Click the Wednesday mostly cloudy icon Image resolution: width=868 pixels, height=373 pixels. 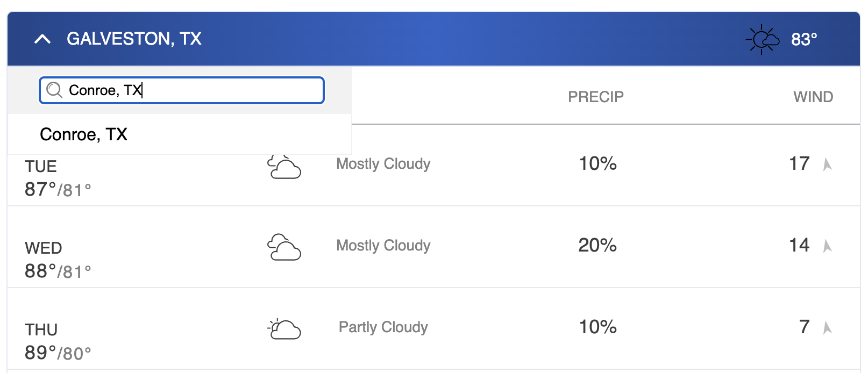pos(284,247)
